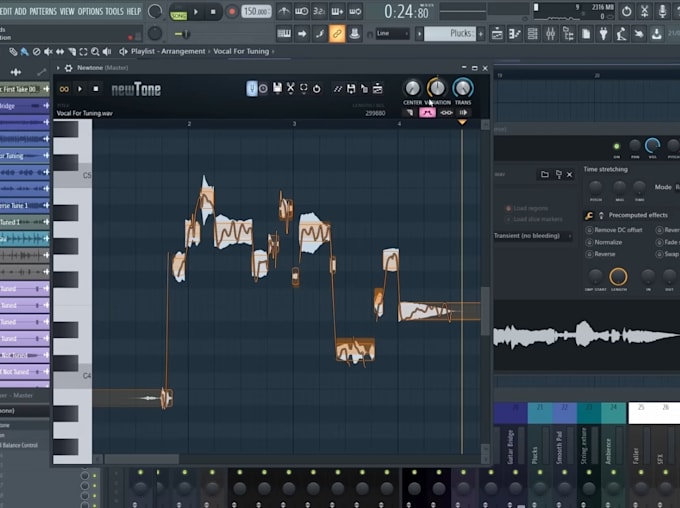The height and width of the screenshot is (508, 680).
Task: Open the piano roll view icon
Action: [514, 33]
